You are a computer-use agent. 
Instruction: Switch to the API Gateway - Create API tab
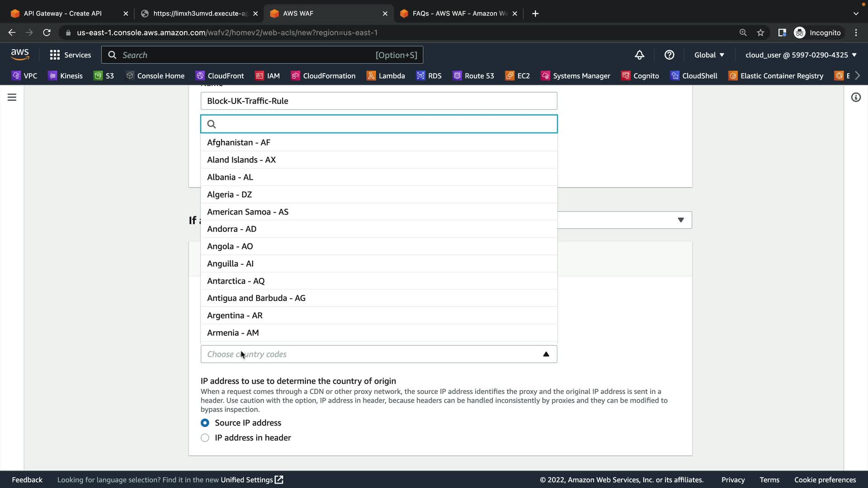63,14
